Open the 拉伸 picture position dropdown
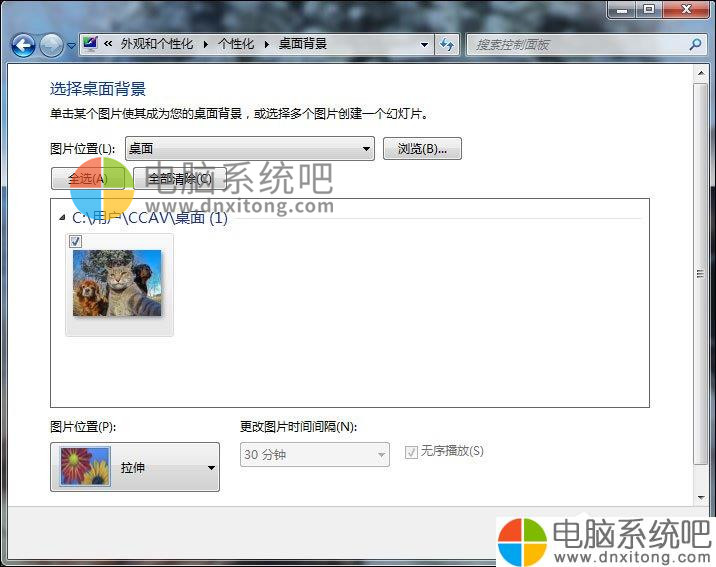Viewport: 716px width, 567px height. 135,467
